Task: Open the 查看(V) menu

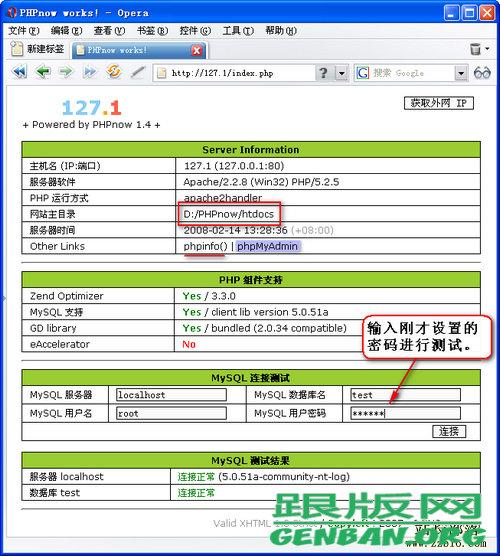Action: 110,31
